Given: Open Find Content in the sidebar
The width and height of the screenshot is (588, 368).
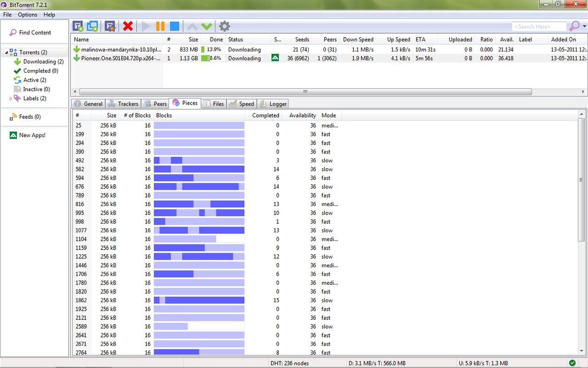Looking at the screenshot, I should pos(35,33).
